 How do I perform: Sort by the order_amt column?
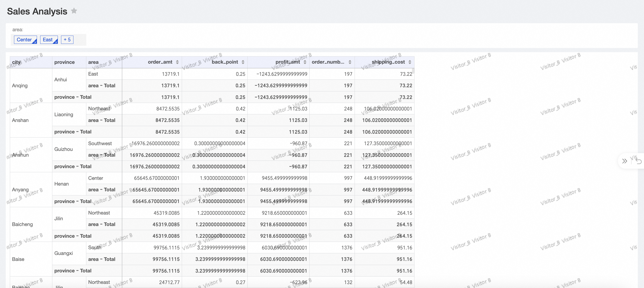pyautogui.click(x=177, y=62)
